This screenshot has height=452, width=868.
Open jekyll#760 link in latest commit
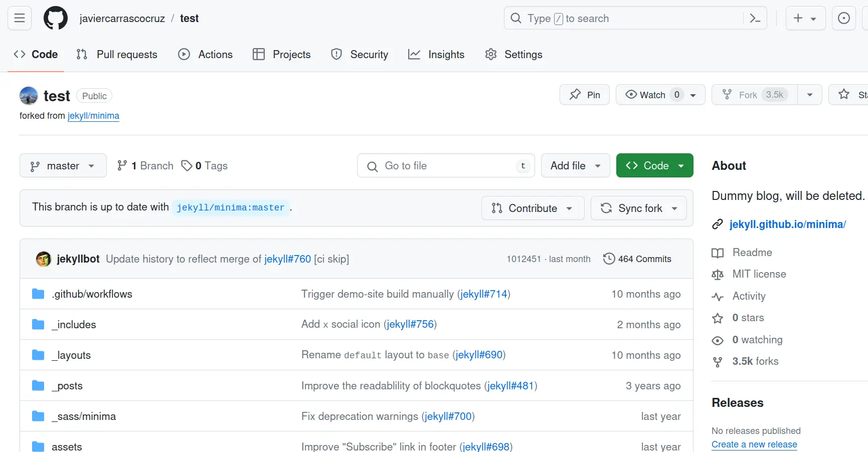(288, 259)
